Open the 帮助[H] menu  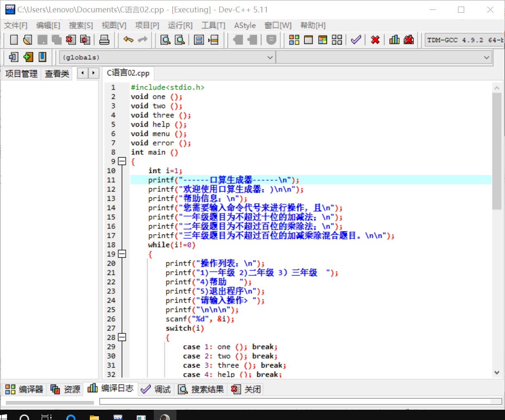click(x=313, y=26)
